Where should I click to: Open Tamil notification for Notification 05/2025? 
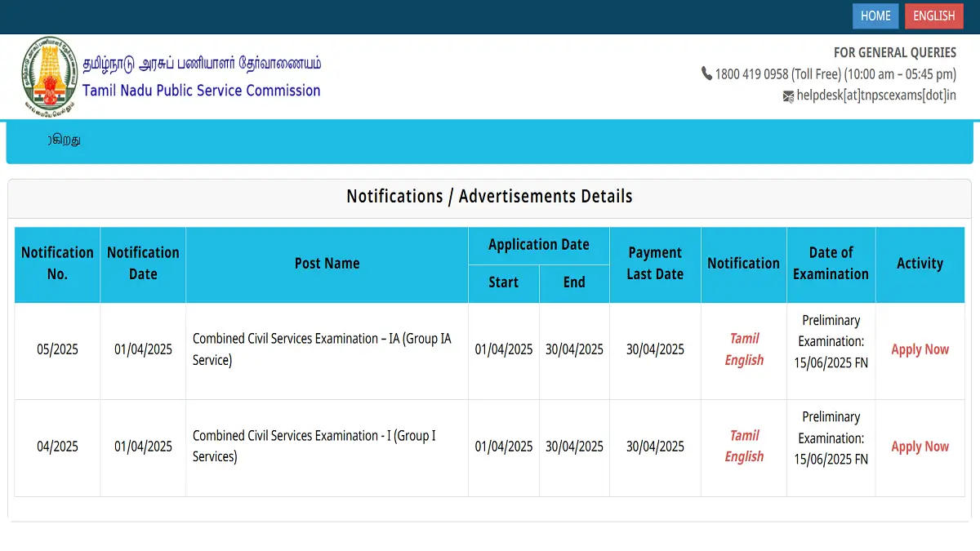(x=744, y=338)
